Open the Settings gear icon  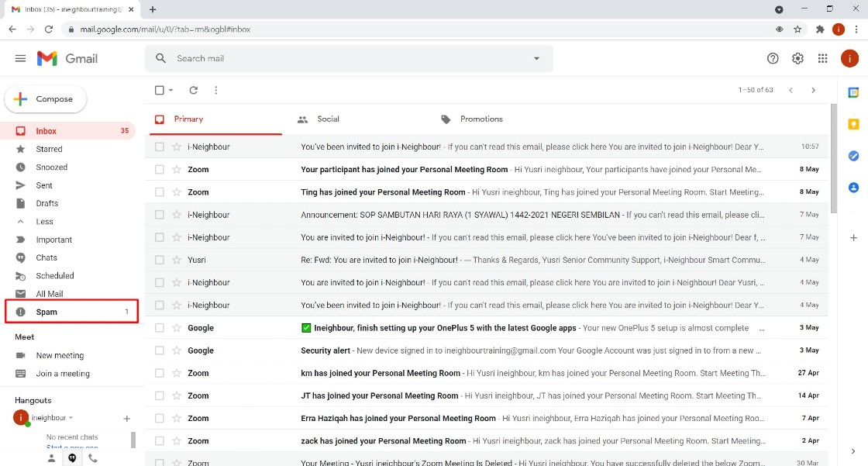797,58
